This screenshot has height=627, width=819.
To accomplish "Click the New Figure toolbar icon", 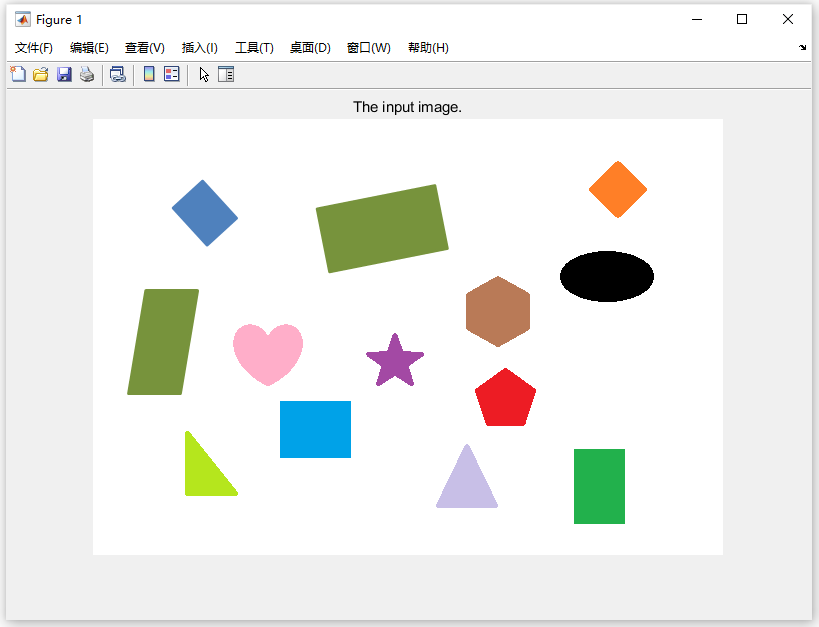I will (18, 74).
